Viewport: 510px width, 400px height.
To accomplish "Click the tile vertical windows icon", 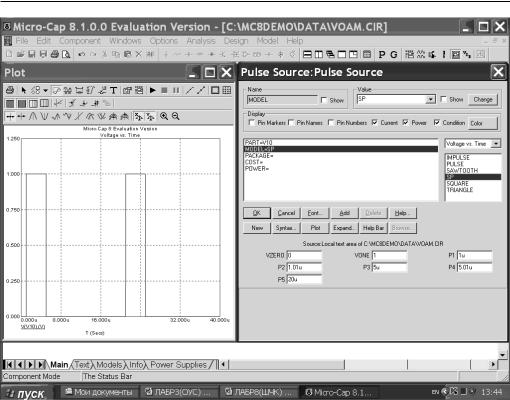I will point(319,54).
